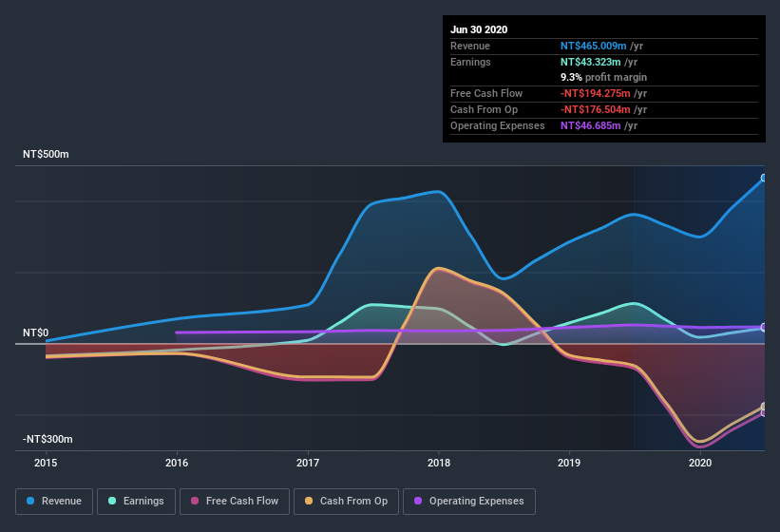The image size is (780, 532).
Task: Select the Revenue endpoint marker on chart
Action: (x=764, y=178)
